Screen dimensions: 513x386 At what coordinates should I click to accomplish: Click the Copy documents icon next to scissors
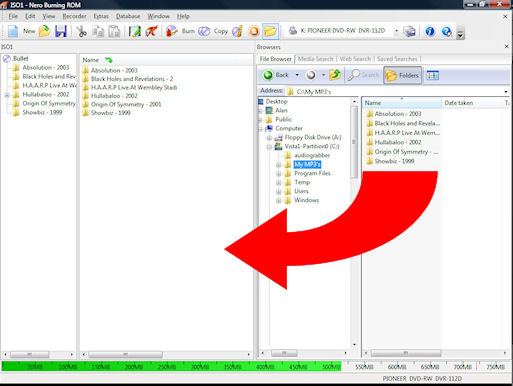[98, 31]
